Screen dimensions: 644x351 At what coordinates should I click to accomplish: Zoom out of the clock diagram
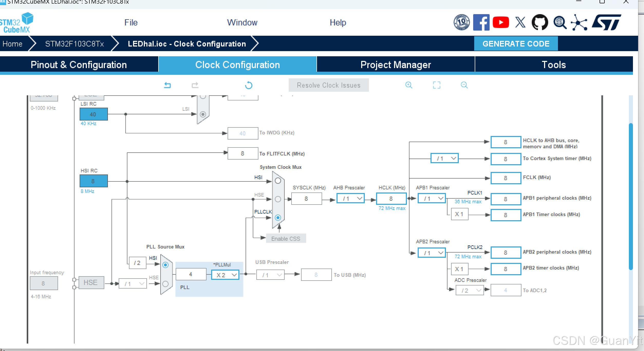[464, 85]
